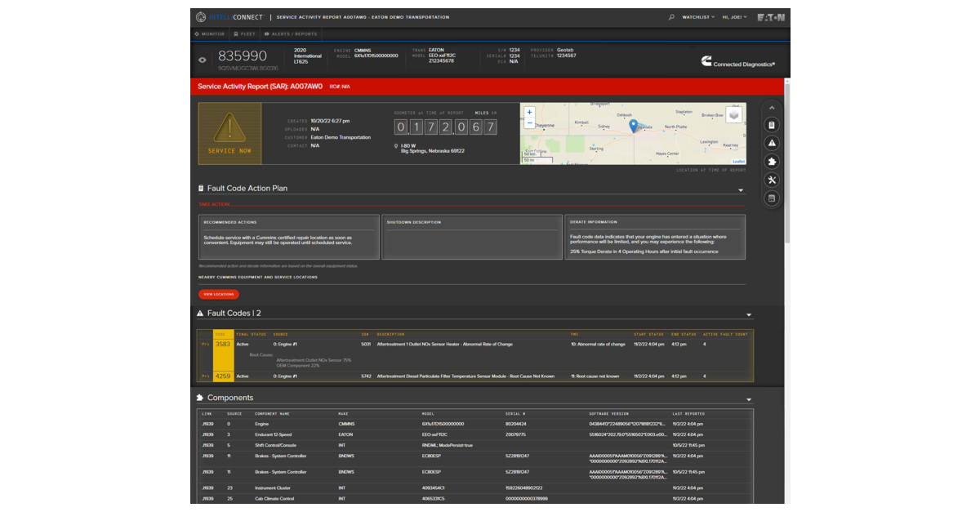Click the page vertical scrollbar
Screen dimensions: 980x512
pyautogui.click(x=786, y=163)
